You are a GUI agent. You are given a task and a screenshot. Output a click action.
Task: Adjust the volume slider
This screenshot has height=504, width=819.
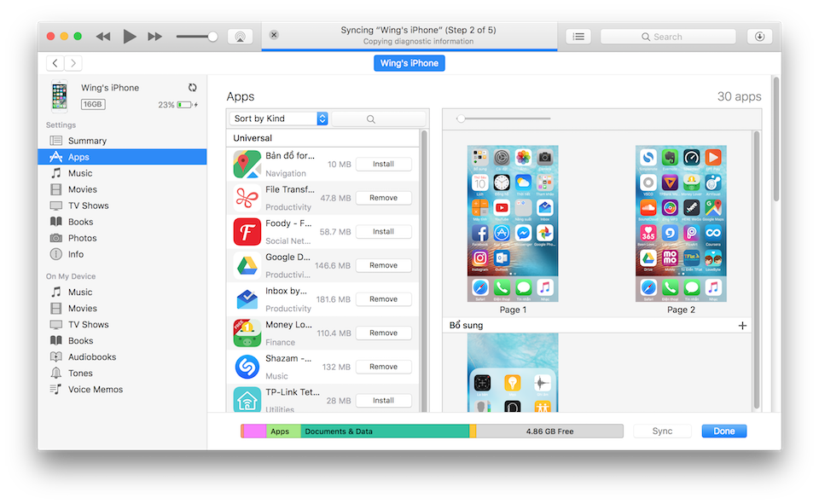pyautogui.click(x=197, y=37)
